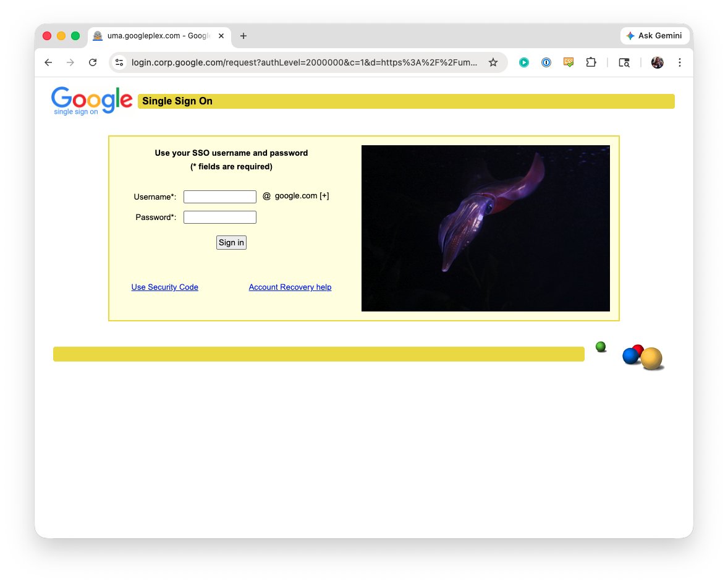Go back using the browser back arrow
The image size is (728, 584).
coord(48,62)
